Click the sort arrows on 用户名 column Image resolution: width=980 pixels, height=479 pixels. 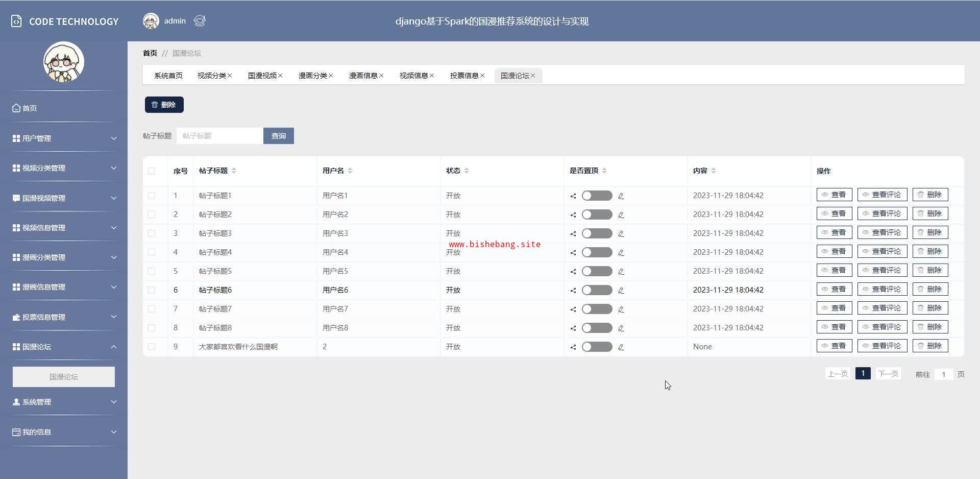click(350, 171)
